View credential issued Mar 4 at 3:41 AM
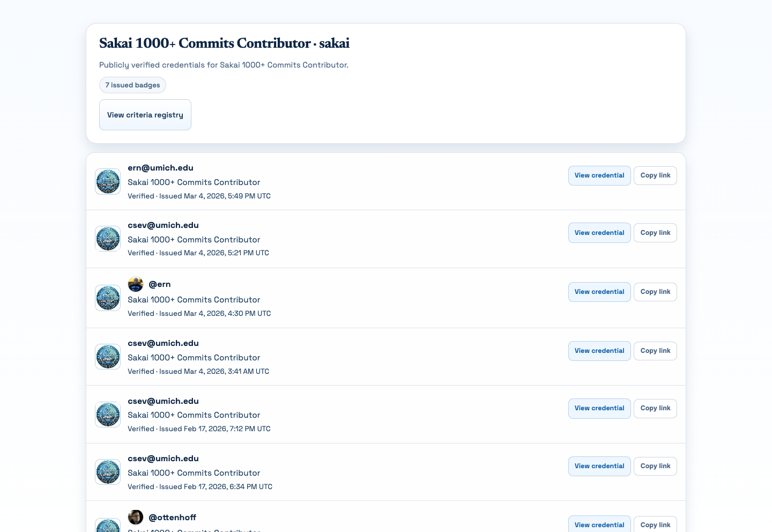772x532 pixels. pyautogui.click(x=599, y=351)
